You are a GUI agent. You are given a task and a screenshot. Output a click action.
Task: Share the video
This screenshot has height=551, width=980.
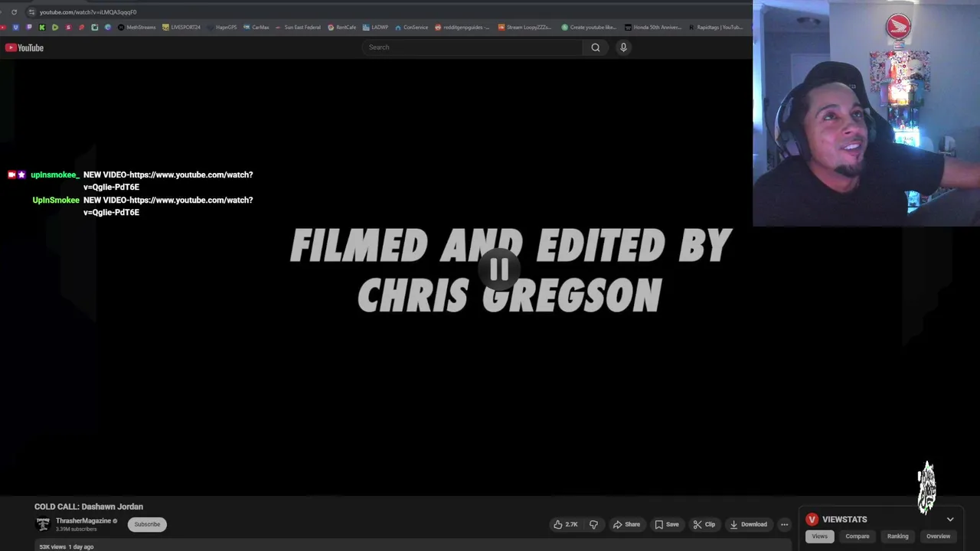tap(626, 524)
